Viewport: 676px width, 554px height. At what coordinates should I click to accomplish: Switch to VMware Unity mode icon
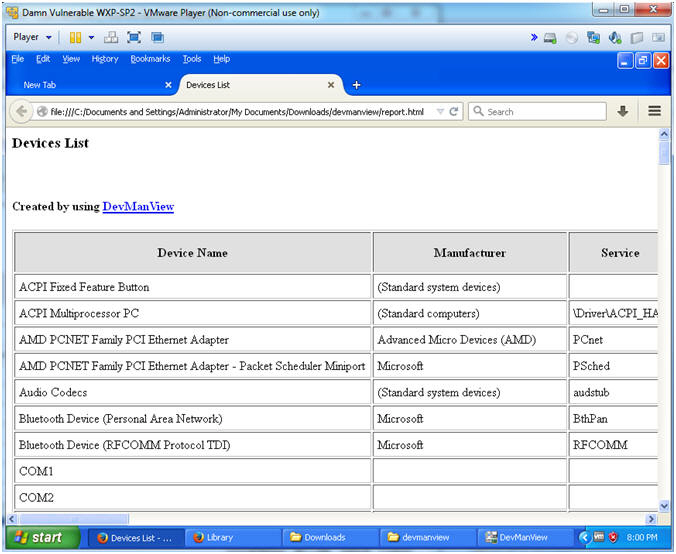pyautogui.click(x=157, y=38)
